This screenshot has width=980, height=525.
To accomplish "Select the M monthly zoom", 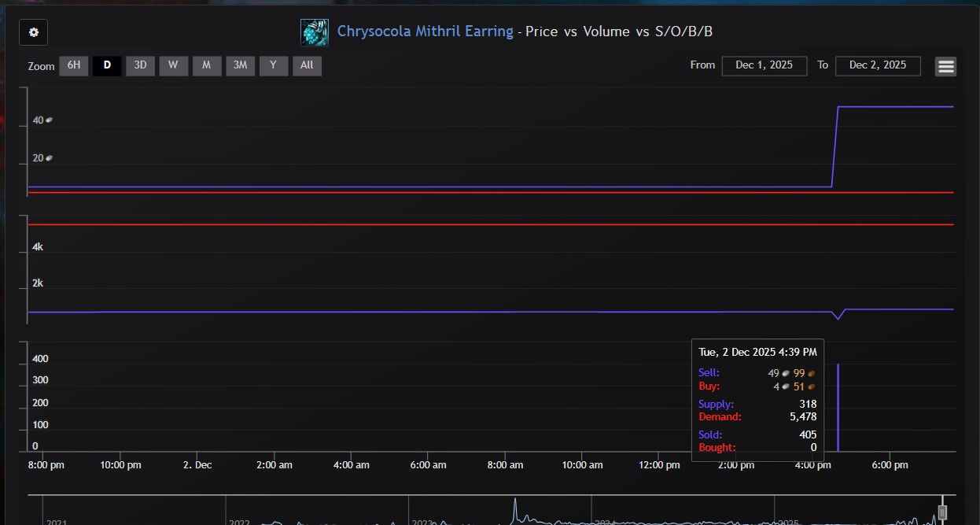I will [x=206, y=65].
